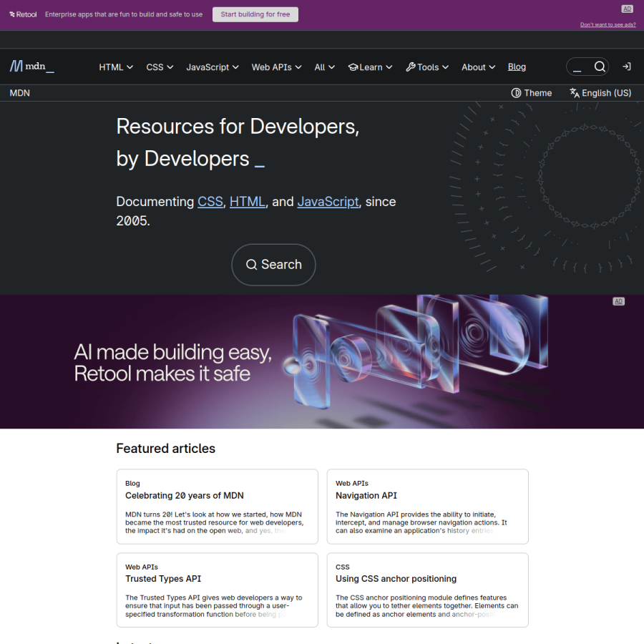Expand the All menu
This screenshot has width=644, height=644.
(x=324, y=67)
